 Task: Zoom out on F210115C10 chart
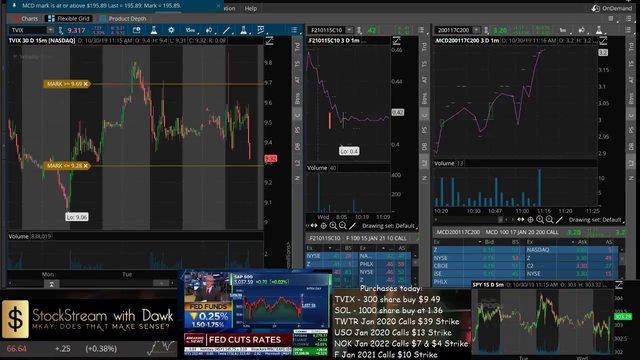pos(343,226)
